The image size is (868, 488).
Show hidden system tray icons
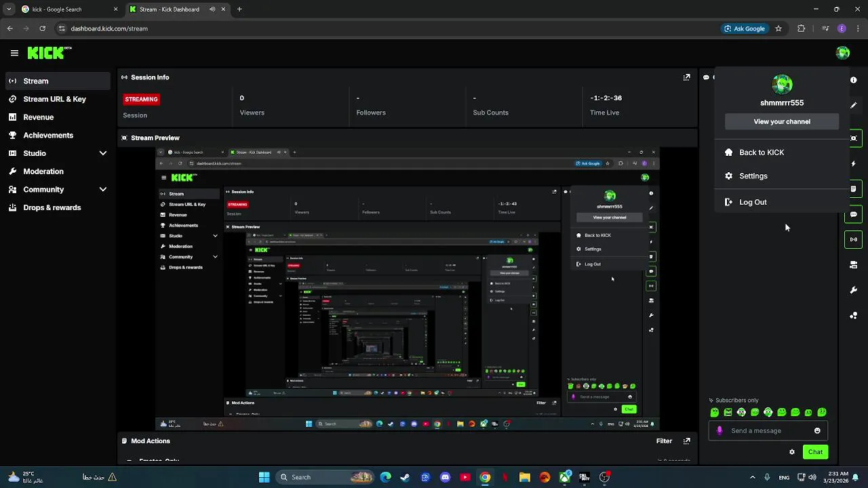tap(752, 477)
